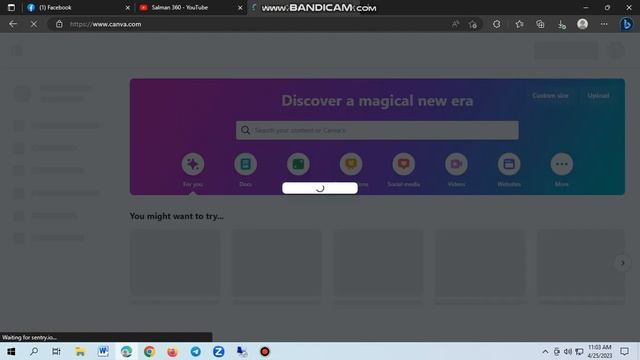Open network icon in system tray
The image size is (640, 360).
[579, 351]
